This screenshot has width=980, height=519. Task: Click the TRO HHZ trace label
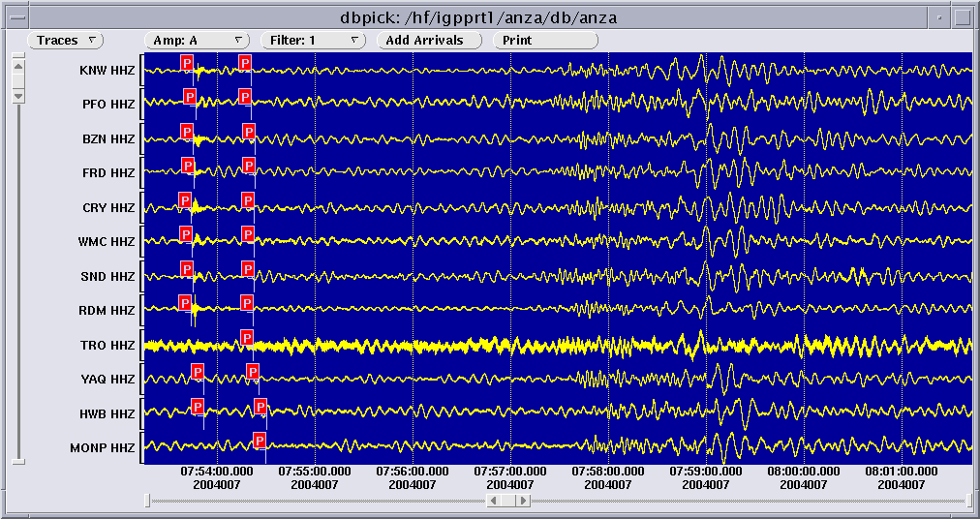coord(107,345)
